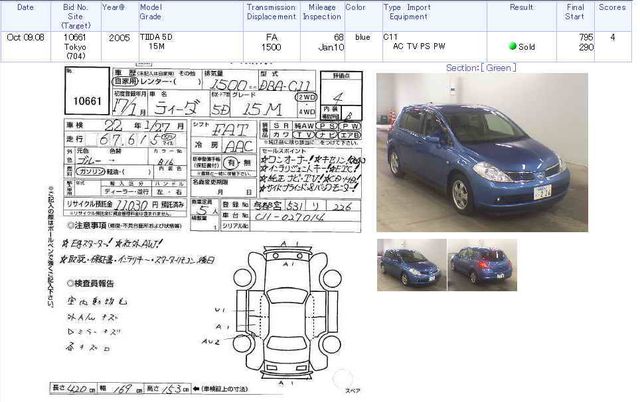
Task: Click the Final Start column header
Action: (575, 12)
